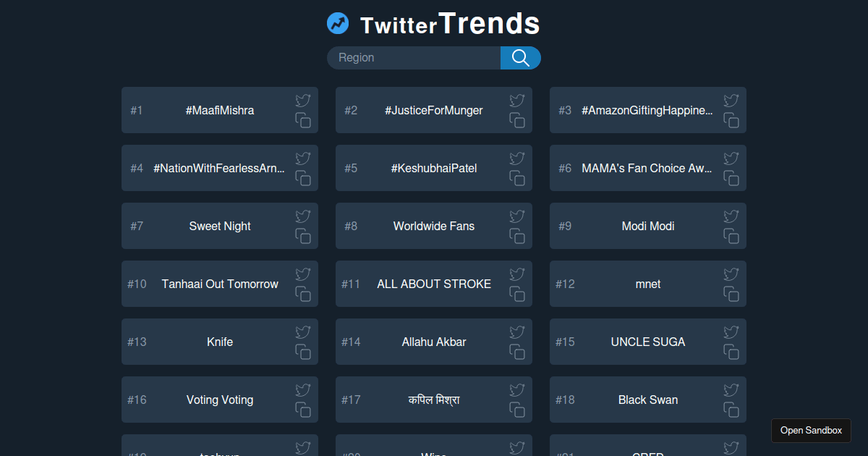
Task: Select the copy icon beside ALL ABOUT STROKE
Action: 516,294
